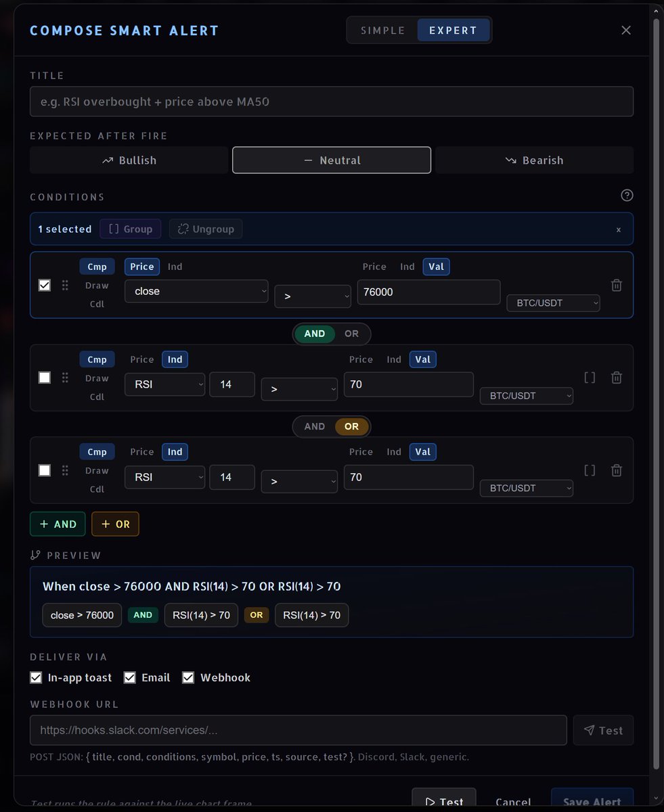Select Price tab above the close dropdown
The height and width of the screenshot is (812, 664).
tap(142, 267)
